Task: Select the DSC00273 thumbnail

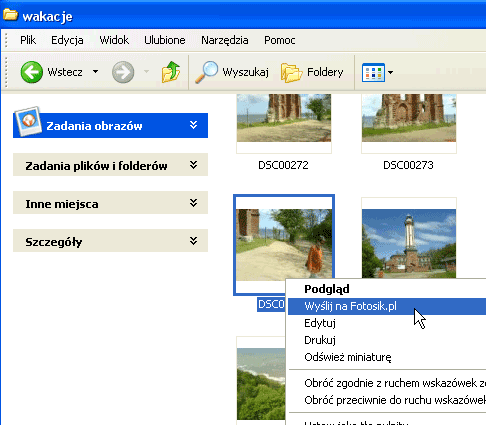Action: click(x=409, y=123)
